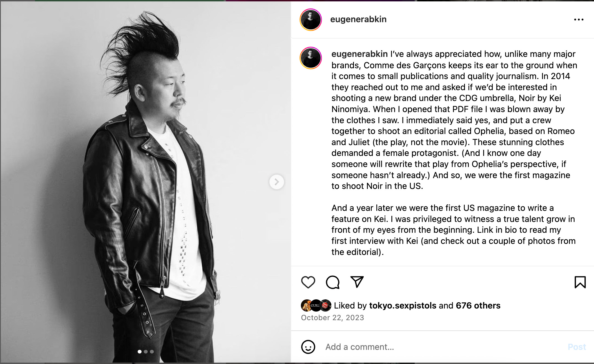Click eugenerabkin username in the caption
The width and height of the screenshot is (594, 364).
[x=359, y=54]
